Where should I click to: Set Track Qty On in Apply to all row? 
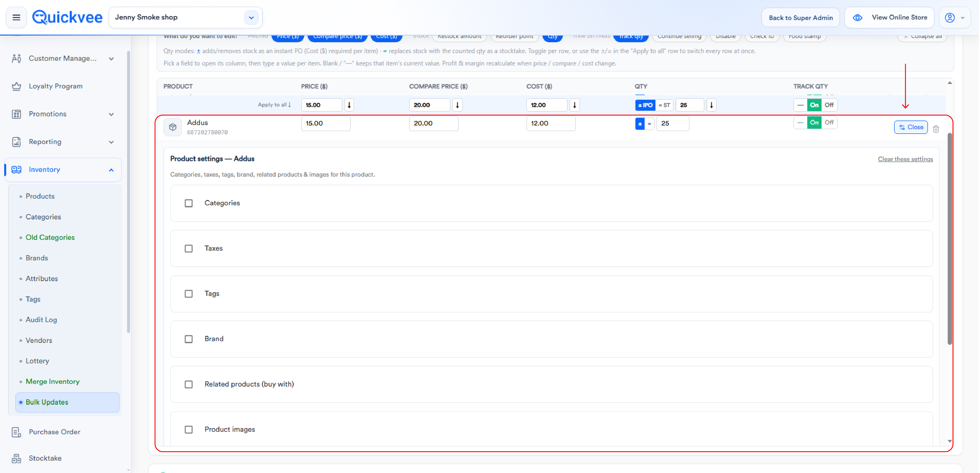coord(814,105)
